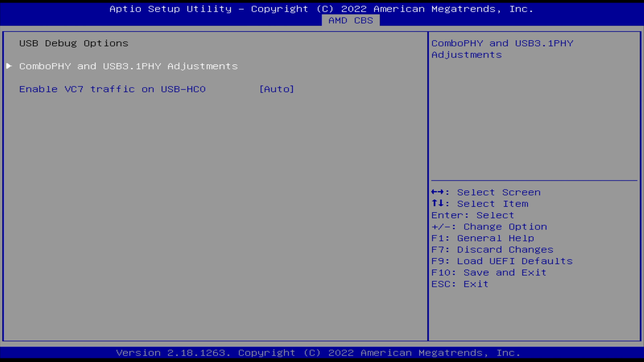Click the F7: Discard Changes hint
Screen dimensions: 644x362
point(493,250)
